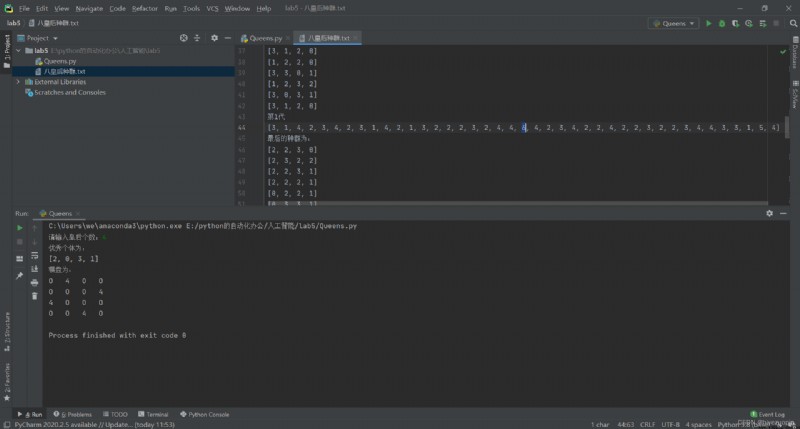Screen dimensions: 800x429
Task: Click the locate-file target icon in Project panel
Action: pyautogui.click(x=184, y=38)
